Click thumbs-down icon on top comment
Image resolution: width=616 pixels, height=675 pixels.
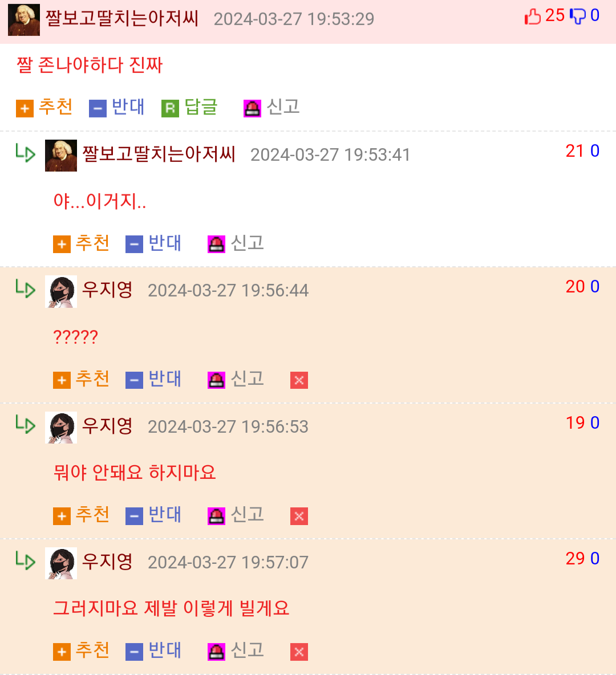[578, 17]
